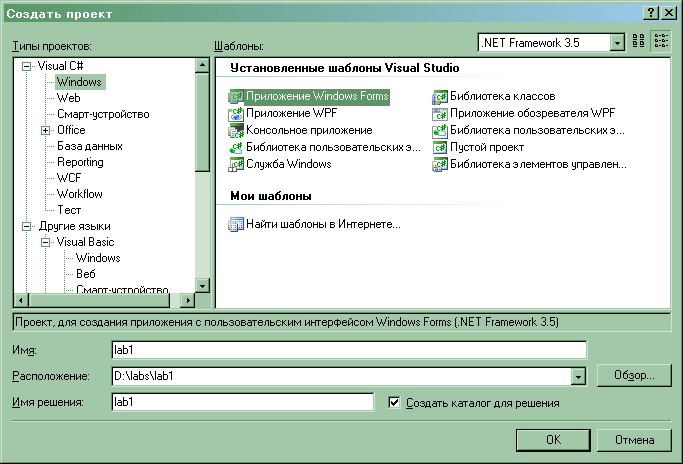Screen dimensions: 683x464
Task: Select the Windows Forms application template icon
Action: (x=236, y=96)
